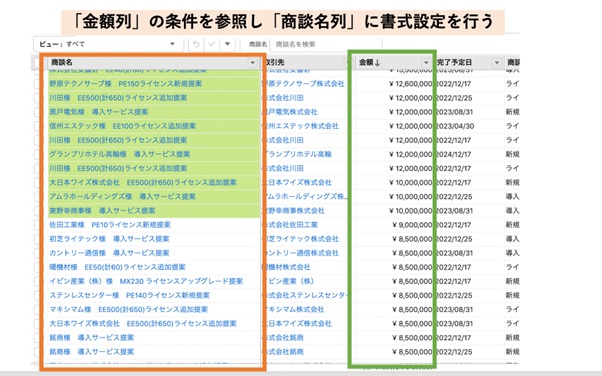Open カントリー通信様 導入サービス提案 link
The height and width of the screenshot is (376, 602).
tap(109, 253)
